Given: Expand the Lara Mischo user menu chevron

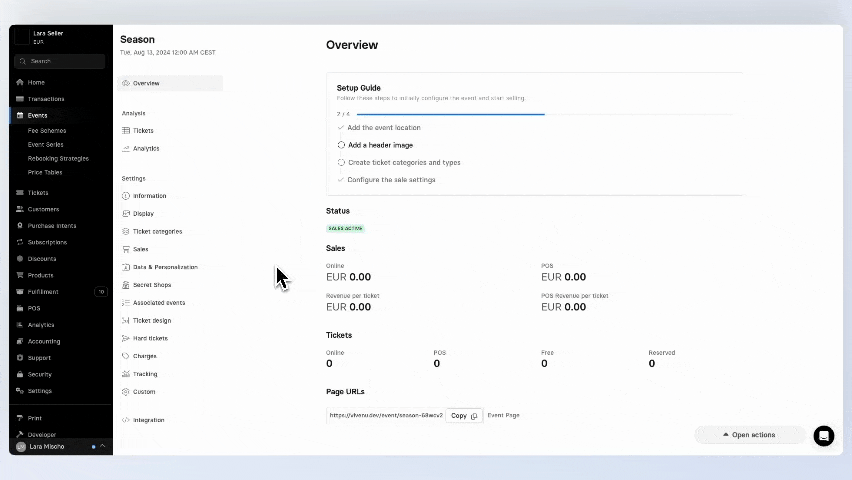Looking at the screenshot, I should tap(102, 446).
